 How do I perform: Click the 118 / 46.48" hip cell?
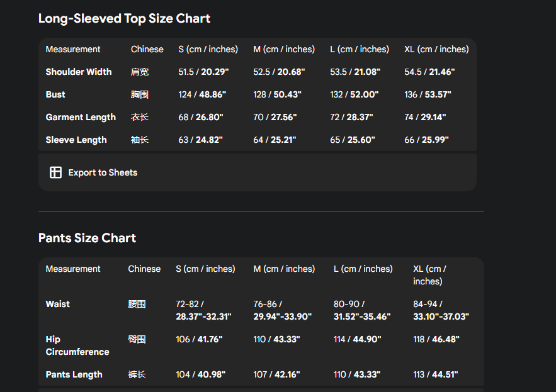(436, 339)
